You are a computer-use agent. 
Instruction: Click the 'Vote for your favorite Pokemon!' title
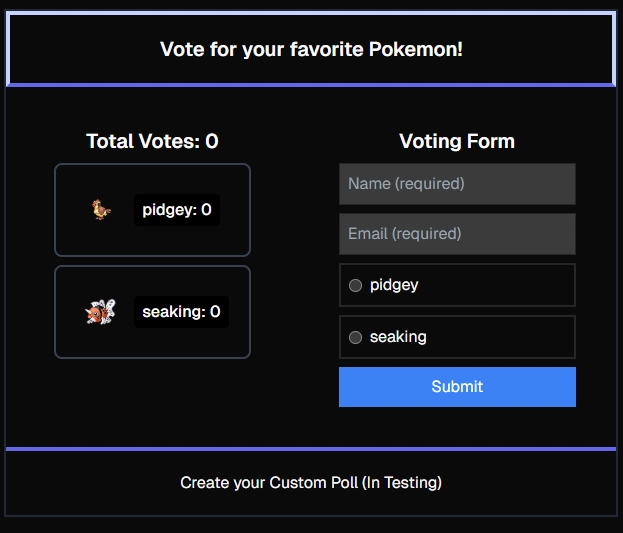click(x=311, y=49)
